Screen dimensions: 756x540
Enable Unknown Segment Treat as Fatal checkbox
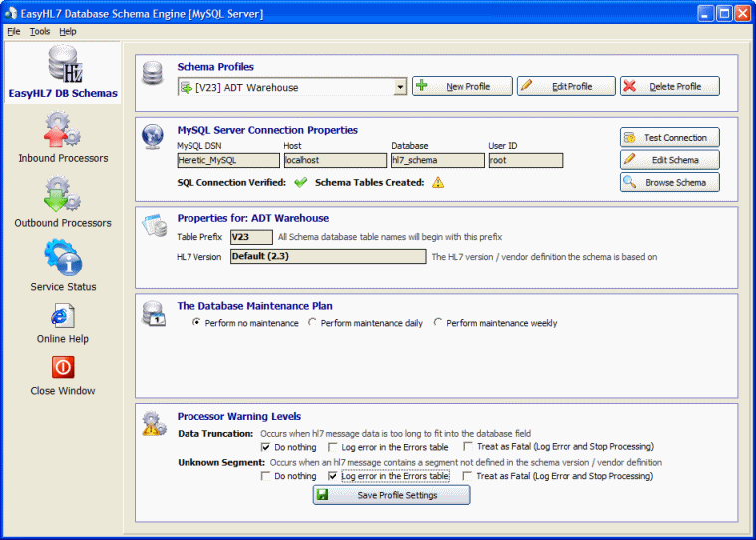pyautogui.click(x=467, y=476)
